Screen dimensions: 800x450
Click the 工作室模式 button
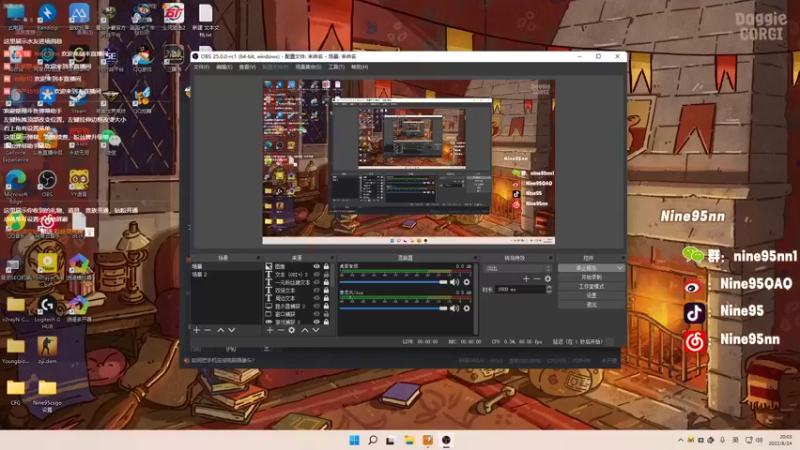tap(591, 286)
